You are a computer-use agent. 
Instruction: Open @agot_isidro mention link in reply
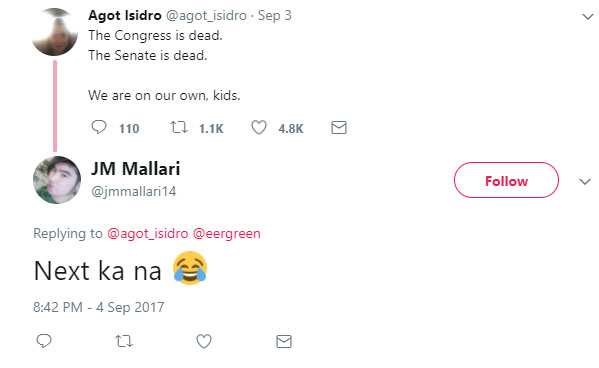(x=148, y=233)
